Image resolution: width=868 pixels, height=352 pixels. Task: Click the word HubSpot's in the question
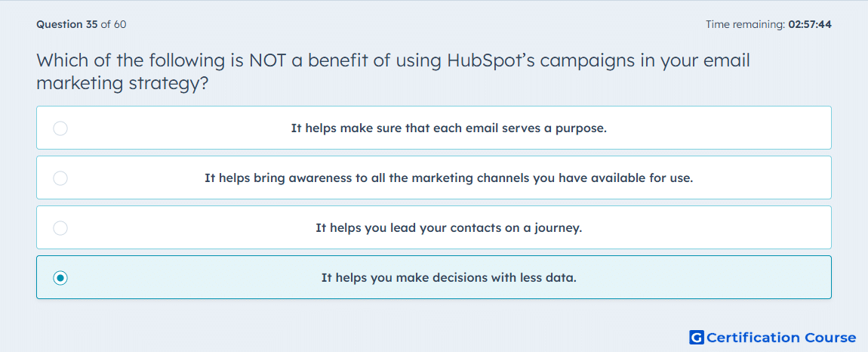click(491, 60)
